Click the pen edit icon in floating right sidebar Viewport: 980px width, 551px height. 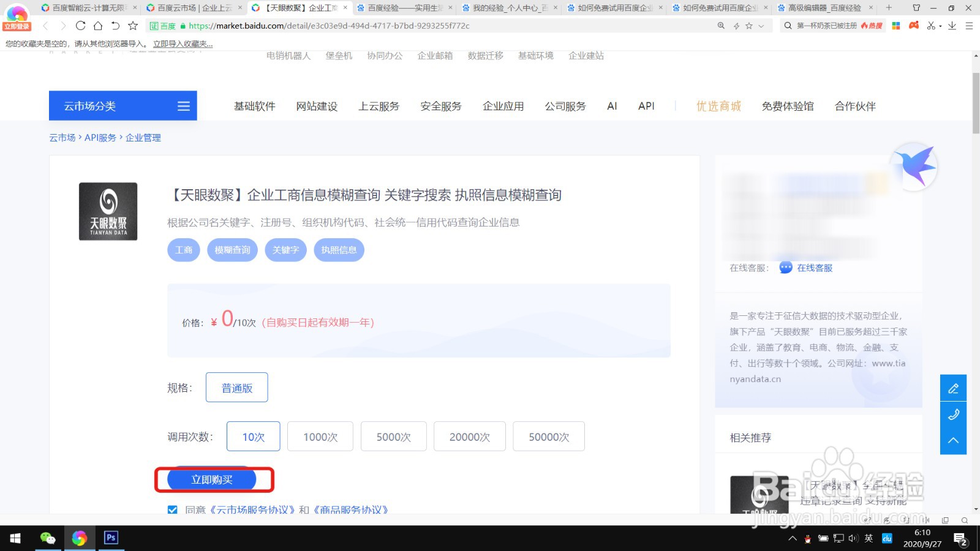(x=953, y=388)
